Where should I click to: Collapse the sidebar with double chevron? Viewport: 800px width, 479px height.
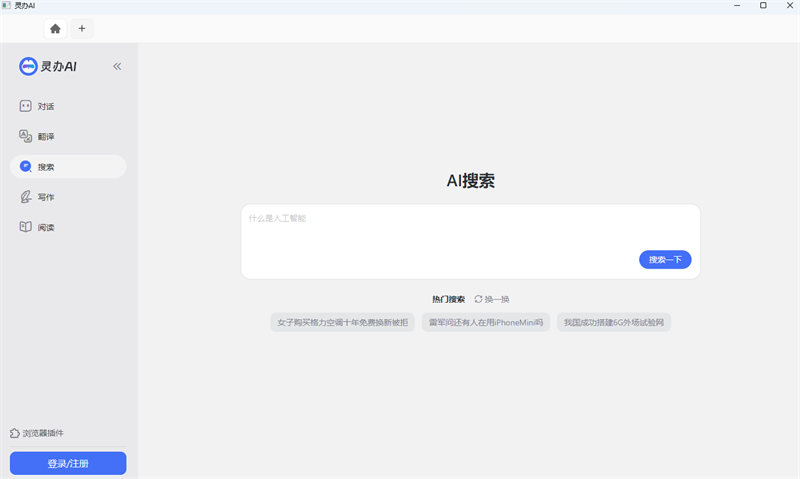[117, 66]
